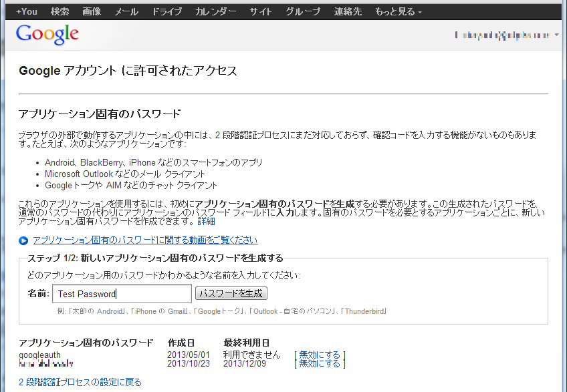Go to 画像 in the top bar
Screen dimensions: 567x392
(92, 12)
